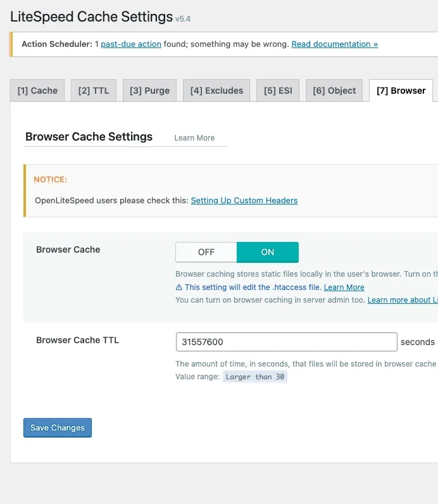Switch to the [2] TTL tab
Image resolution: width=438 pixels, height=504 pixels.
point(94,91)
